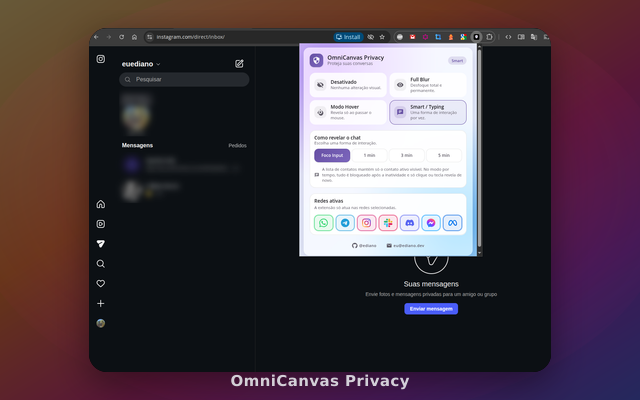Open Search in Instagram sidebar
The image size is (640, 400).
101,264
